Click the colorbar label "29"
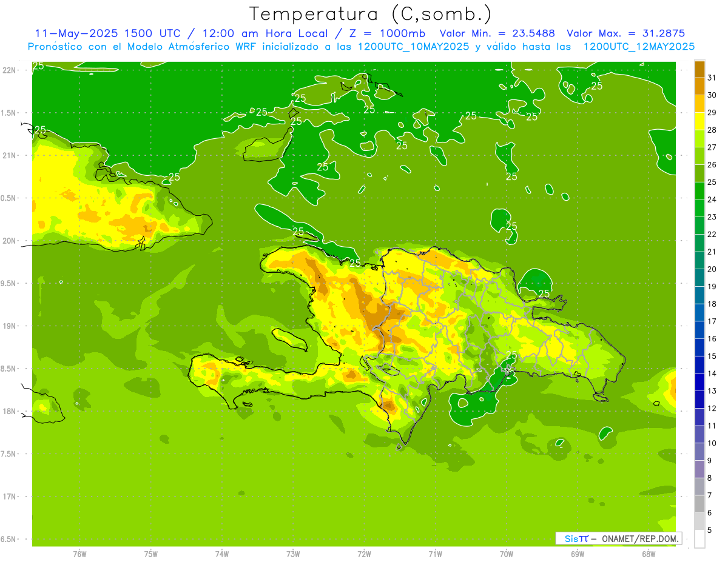The height and width of the screenshot is (562, 728). tap(712, 113)
